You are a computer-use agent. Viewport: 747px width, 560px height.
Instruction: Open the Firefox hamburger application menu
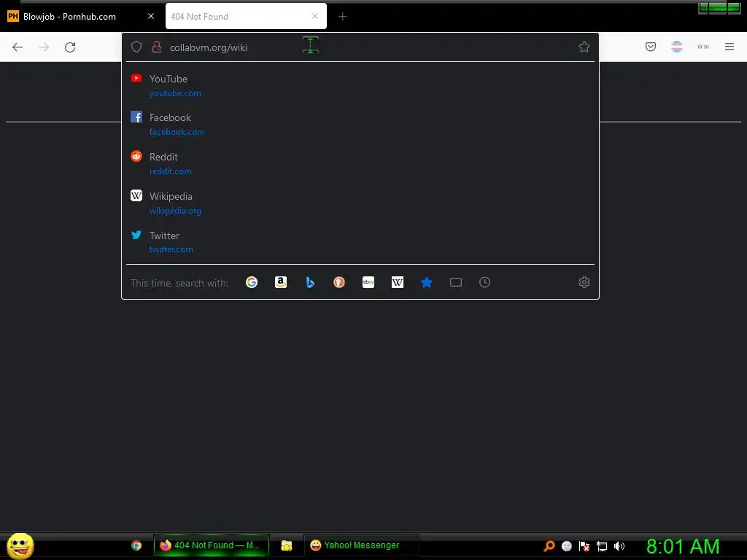(x=729, y=47)
